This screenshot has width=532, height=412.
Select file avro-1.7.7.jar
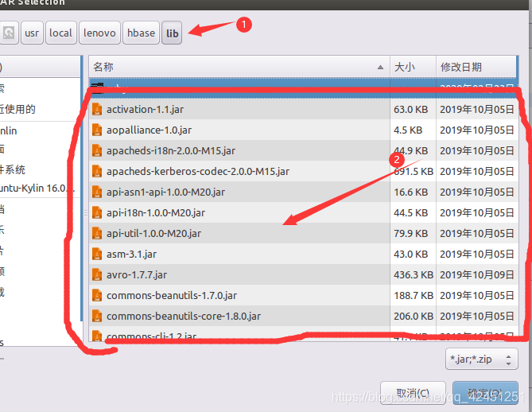click(x=304, y=275)
